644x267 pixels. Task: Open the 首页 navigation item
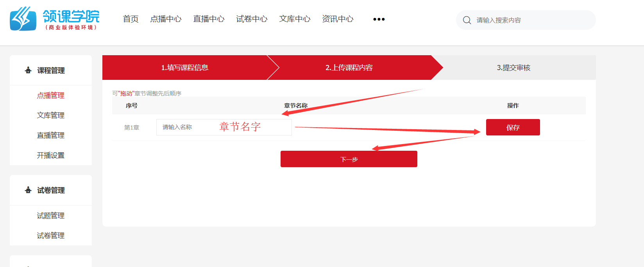(131, 19)
